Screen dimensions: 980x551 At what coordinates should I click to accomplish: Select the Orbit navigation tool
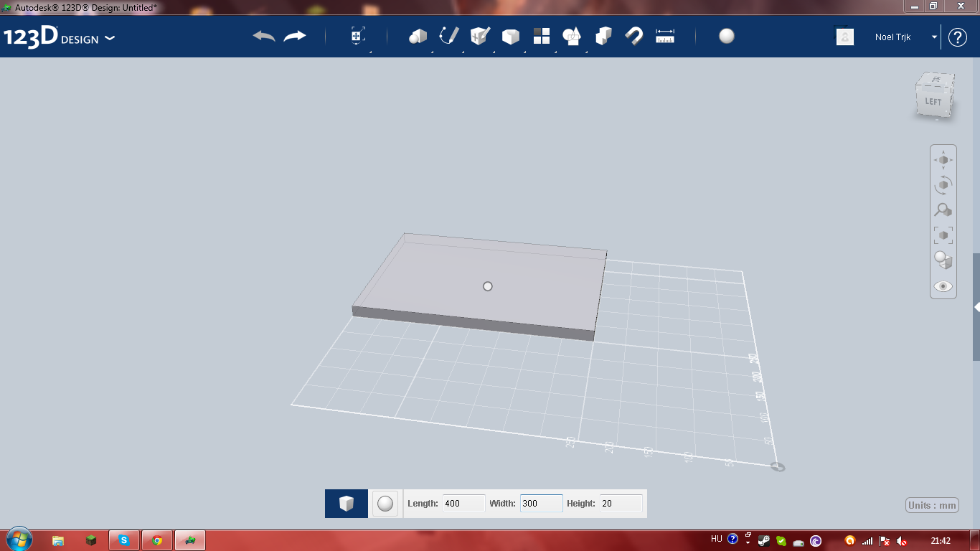pos(943,185)
